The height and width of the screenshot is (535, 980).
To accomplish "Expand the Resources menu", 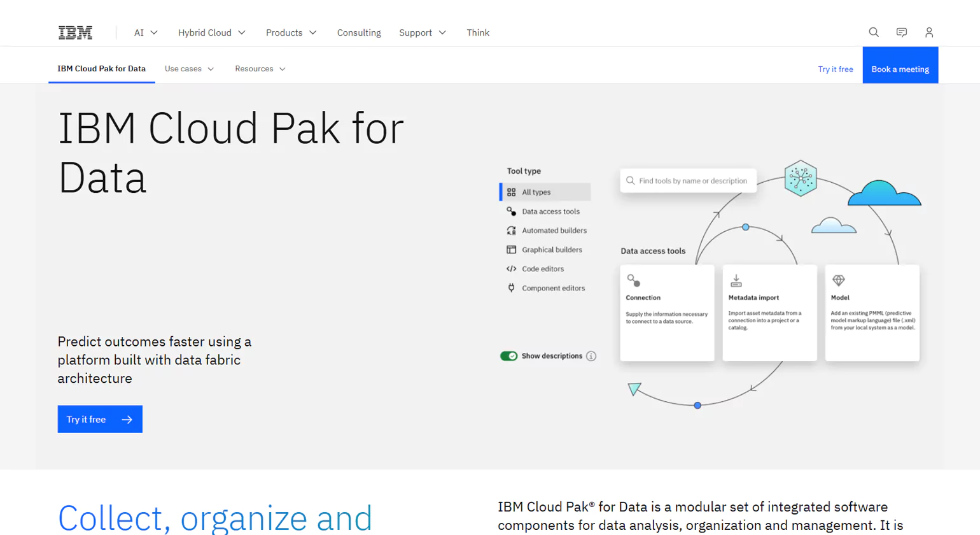I will click(x=260, y=68).
